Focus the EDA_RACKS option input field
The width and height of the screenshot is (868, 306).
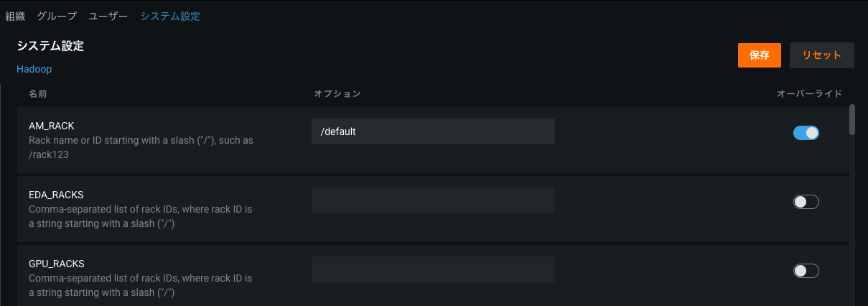click(x=433, y=200)
